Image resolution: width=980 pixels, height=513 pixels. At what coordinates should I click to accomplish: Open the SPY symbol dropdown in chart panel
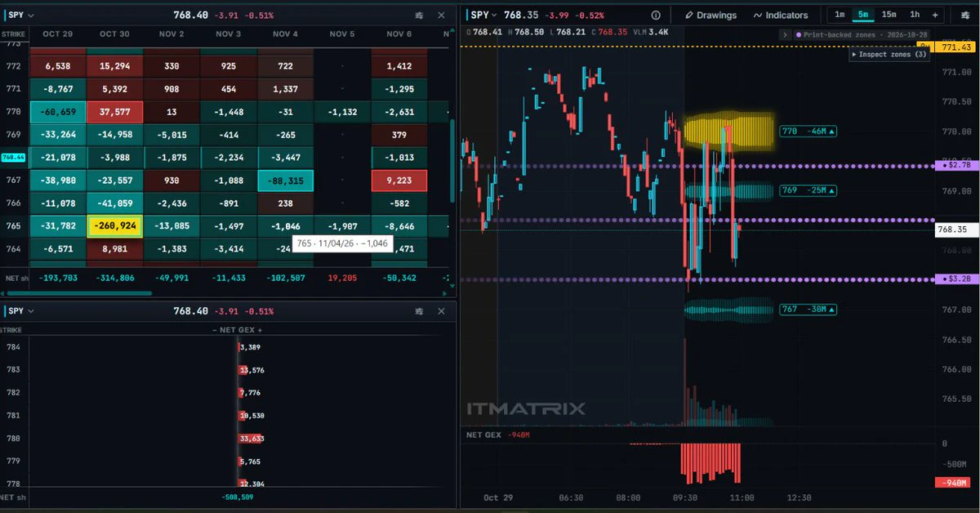[x=483, y=15]
